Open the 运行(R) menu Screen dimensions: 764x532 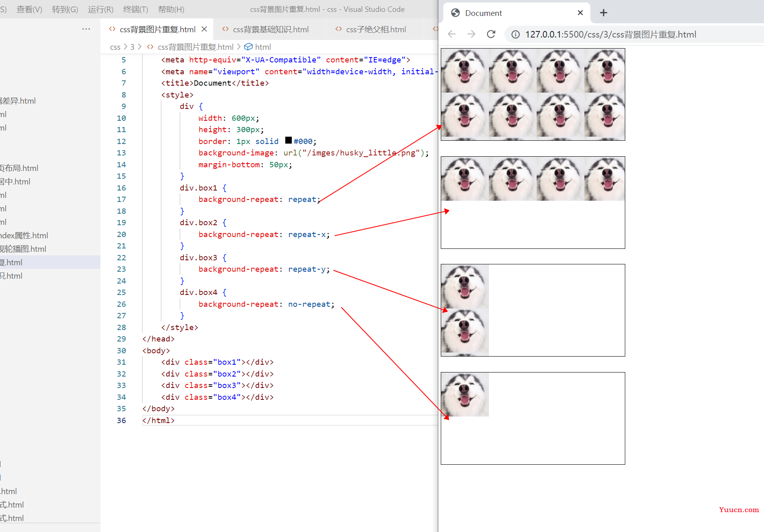click(x=101, y=9)
